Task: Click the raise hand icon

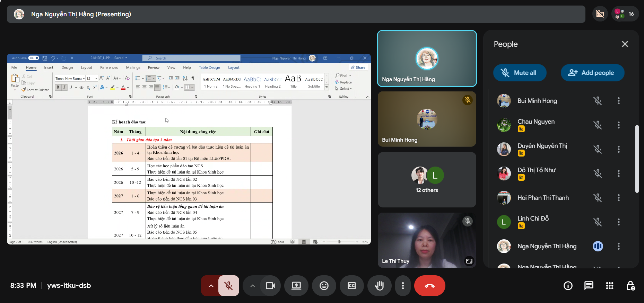Action: pos(379,286)
